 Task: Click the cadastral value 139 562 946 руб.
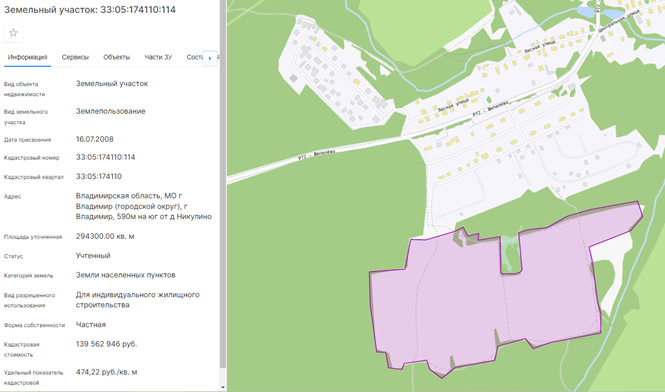click(x=106, y=344)
